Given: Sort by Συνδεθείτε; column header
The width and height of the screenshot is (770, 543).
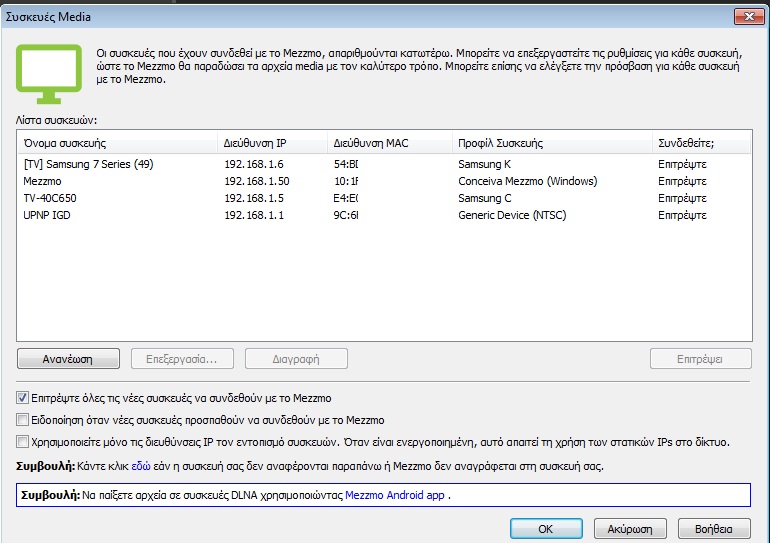Looking at the screenshot, I should point(701,143).
